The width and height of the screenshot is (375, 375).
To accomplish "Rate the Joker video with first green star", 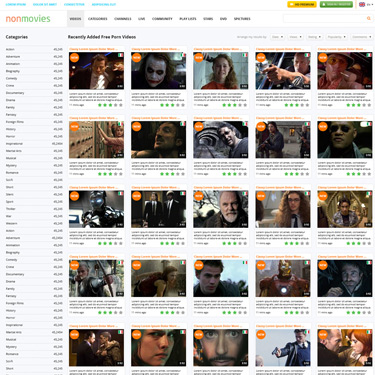I will tap(162, 105).
